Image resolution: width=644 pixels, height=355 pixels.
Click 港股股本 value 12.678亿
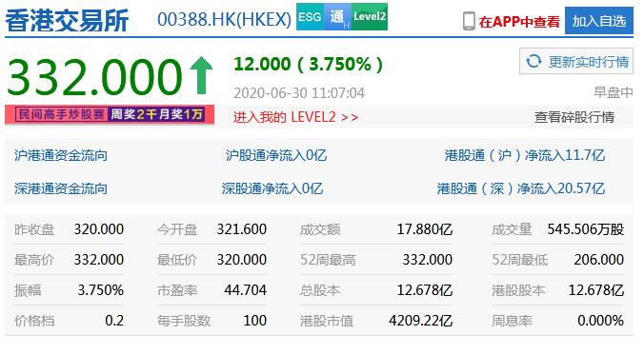pyautogui.click(x=596, y=290)
